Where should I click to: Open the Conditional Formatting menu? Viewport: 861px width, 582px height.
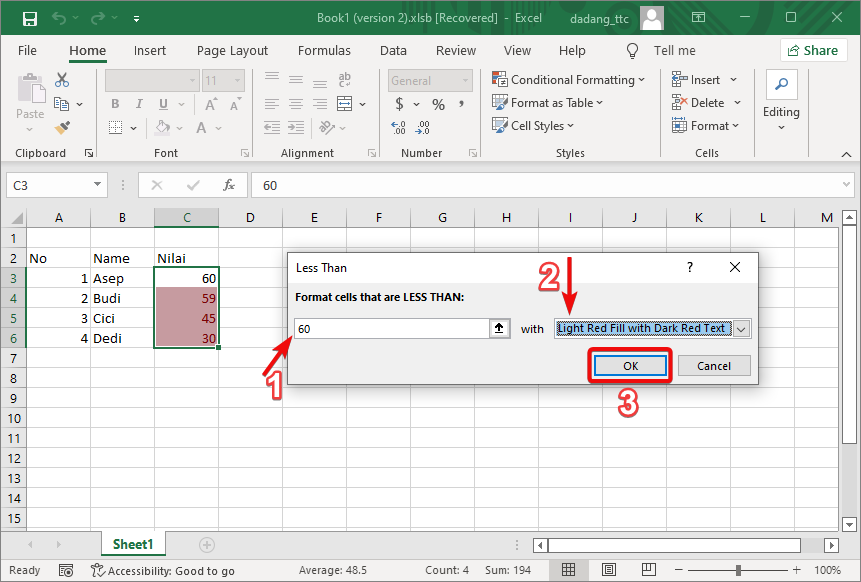[570, 79]
